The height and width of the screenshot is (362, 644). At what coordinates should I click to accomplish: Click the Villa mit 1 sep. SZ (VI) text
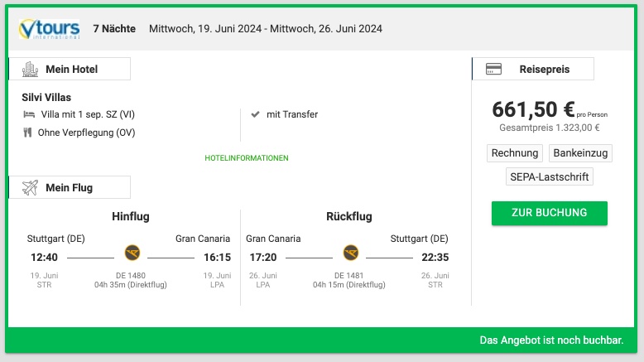pyautogui.click(x=88, y=114)
